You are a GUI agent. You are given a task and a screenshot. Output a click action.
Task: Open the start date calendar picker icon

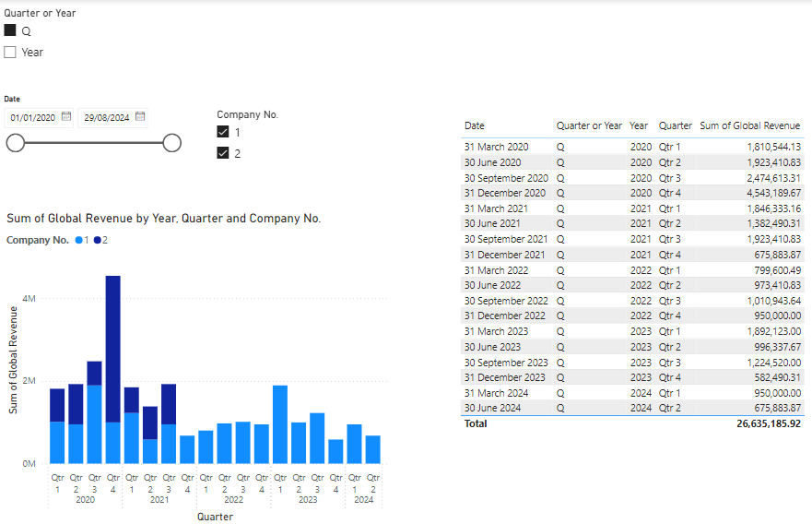click(x=66, y=116)
